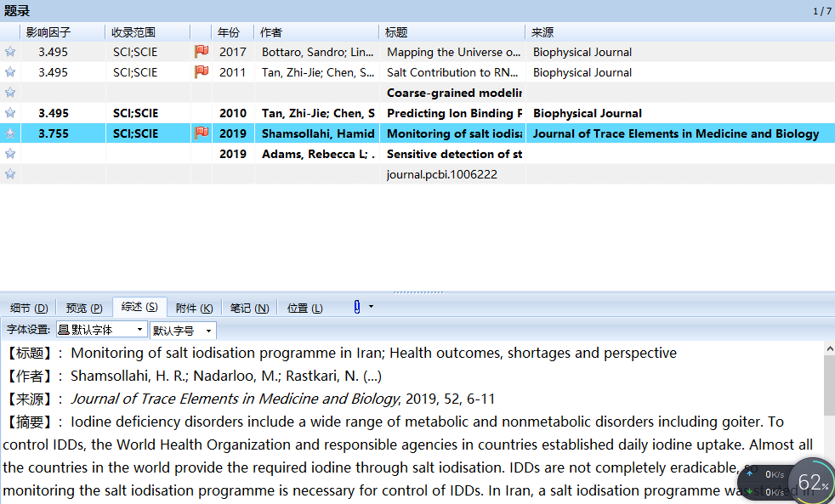
Task: Click the 2017 year cell
Action: [233, 52]
